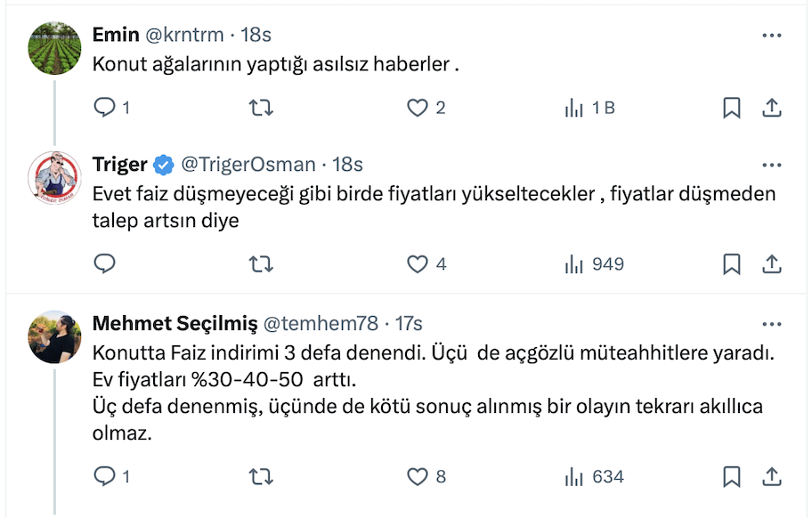Screen dimensions: 812x518
Task: Share Emin's tweet
Action: tap(772, 108)
